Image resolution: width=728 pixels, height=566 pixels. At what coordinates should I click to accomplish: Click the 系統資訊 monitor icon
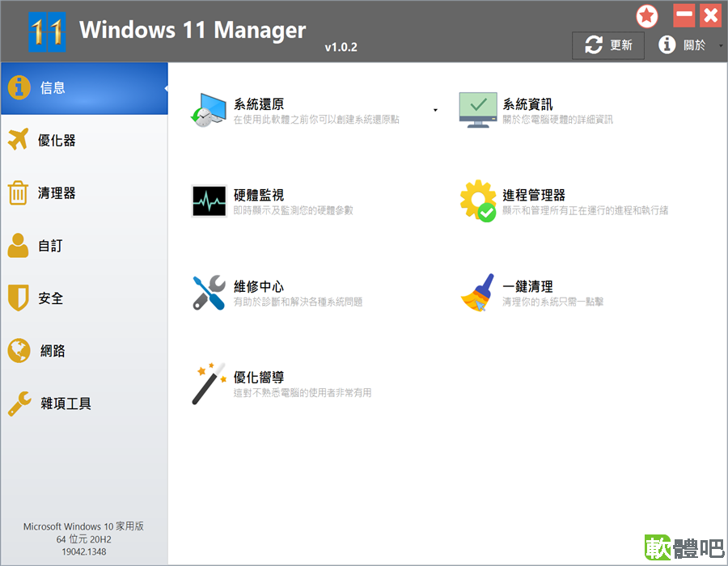478,110
